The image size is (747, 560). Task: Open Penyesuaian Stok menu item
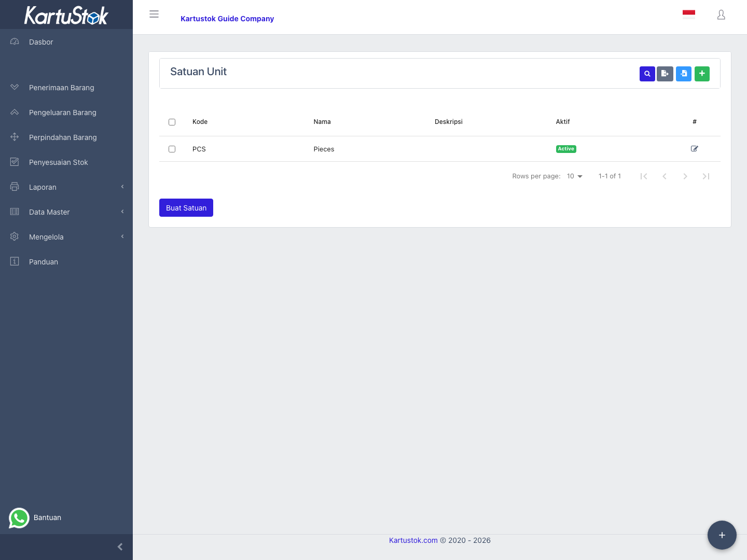click(x=66, y=162)
